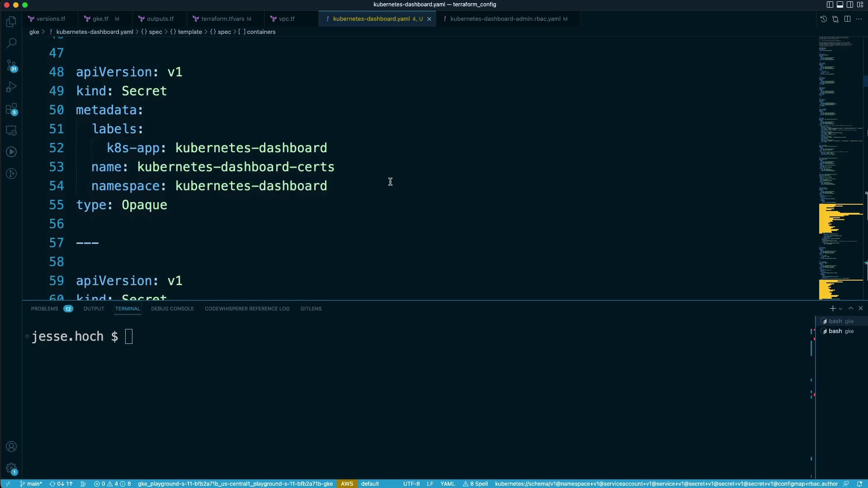Switch to the gke.tf editor tab
The height and width of the screenshot is (488, 868).
[100, 19]
